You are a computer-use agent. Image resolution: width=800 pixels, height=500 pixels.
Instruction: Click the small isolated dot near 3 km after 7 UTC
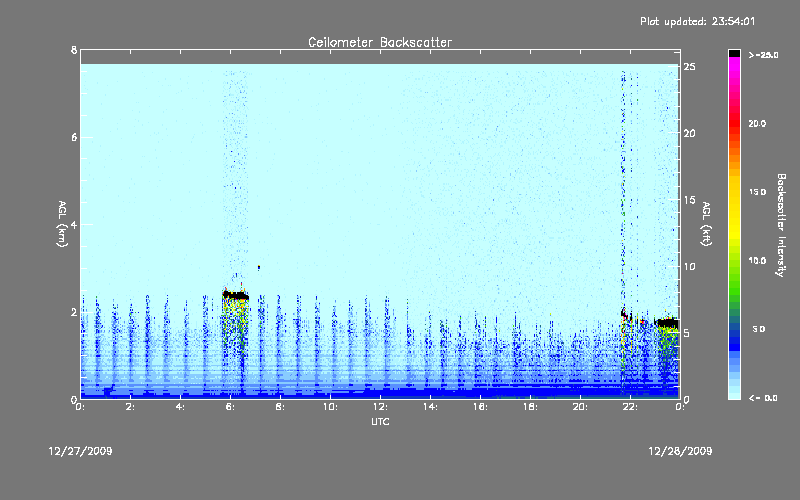[x=259, y=267]
